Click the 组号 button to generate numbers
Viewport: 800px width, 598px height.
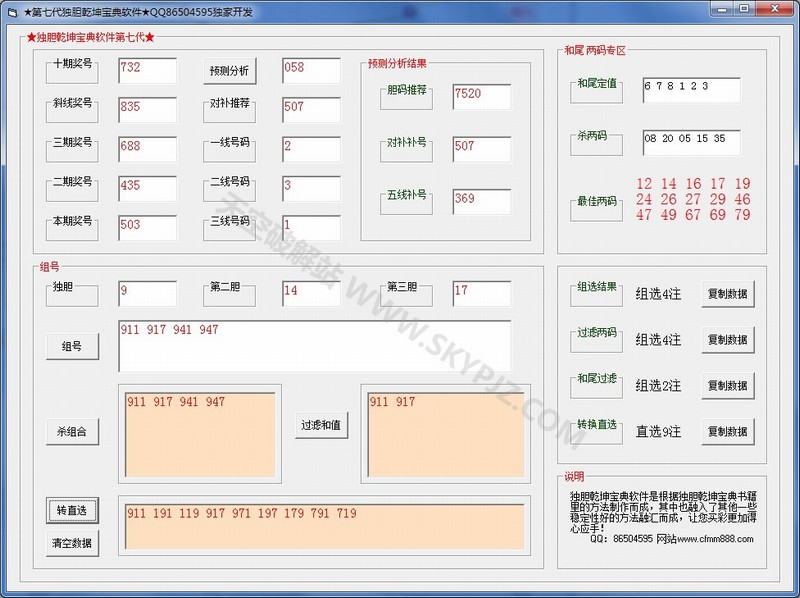coord(71,346)
